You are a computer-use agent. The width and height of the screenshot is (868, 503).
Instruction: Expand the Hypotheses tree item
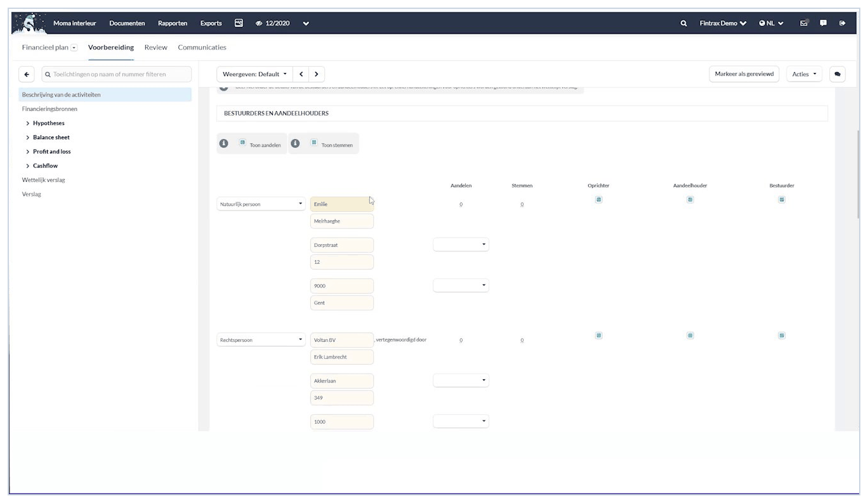tap(28, 123)
